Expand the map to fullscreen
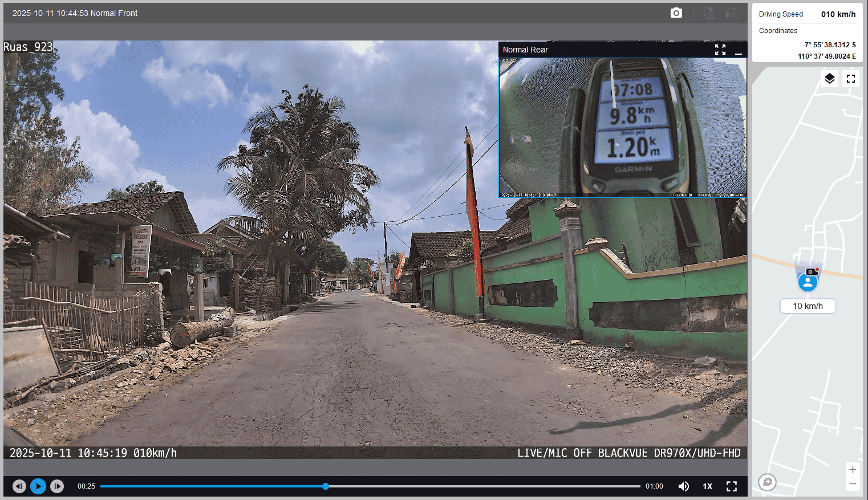The height and width of the screenshot is (500, 868). click(x=850, y=79)
